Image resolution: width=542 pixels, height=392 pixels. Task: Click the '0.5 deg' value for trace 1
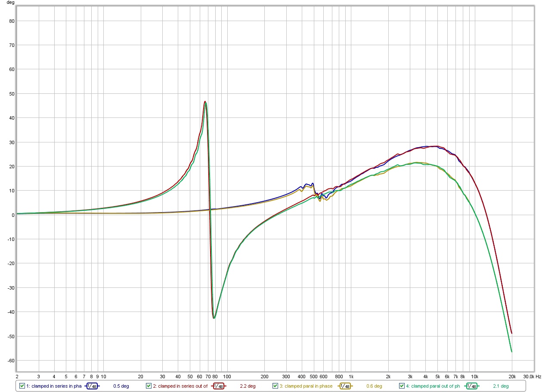point(121,386)
